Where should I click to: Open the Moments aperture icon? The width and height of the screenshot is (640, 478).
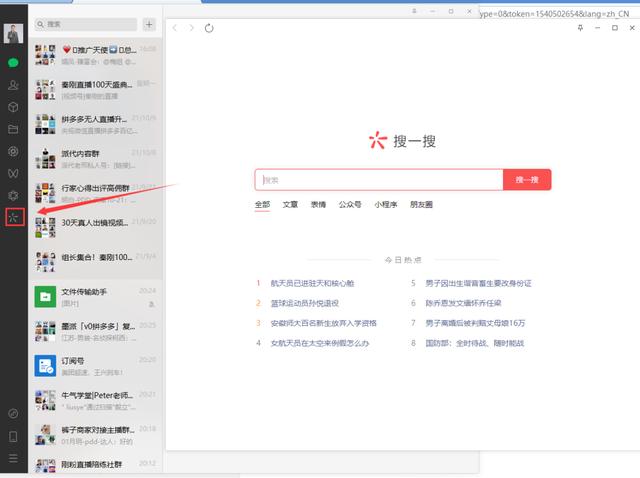point(13,151)
